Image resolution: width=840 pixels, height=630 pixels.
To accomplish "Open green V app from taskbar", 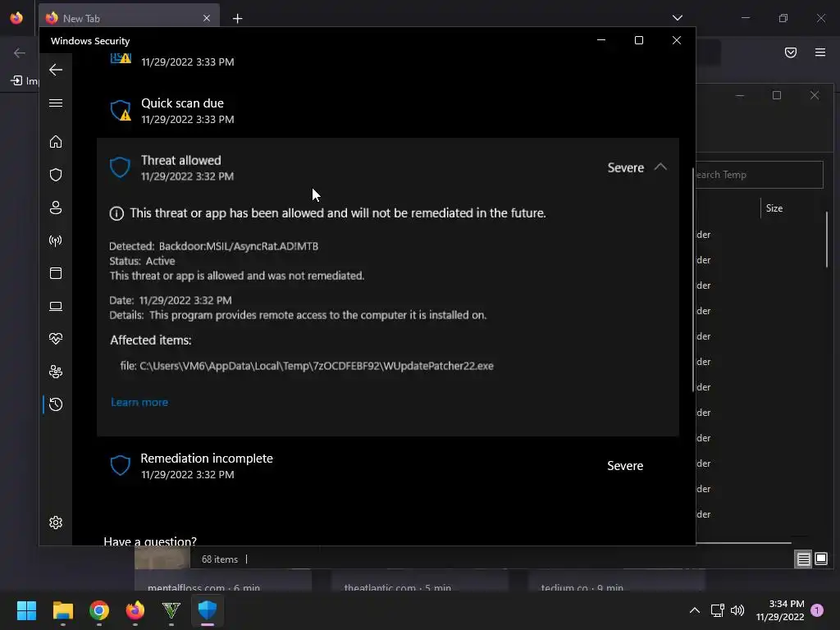I will (171, 610).
